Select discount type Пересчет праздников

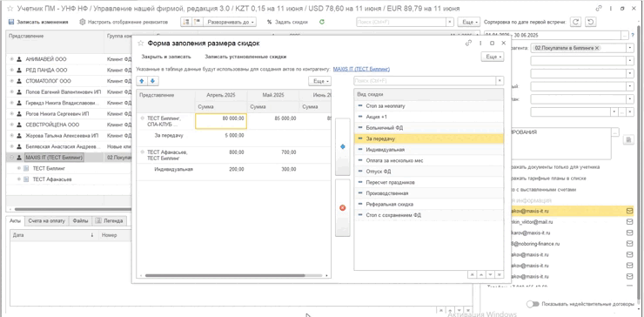(x=428, y=182)
